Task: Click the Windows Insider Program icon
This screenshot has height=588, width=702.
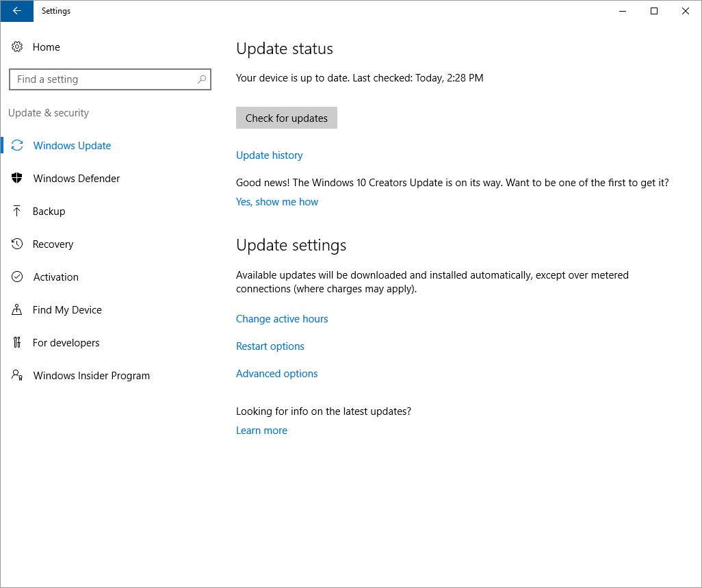Action: [17, 375]
